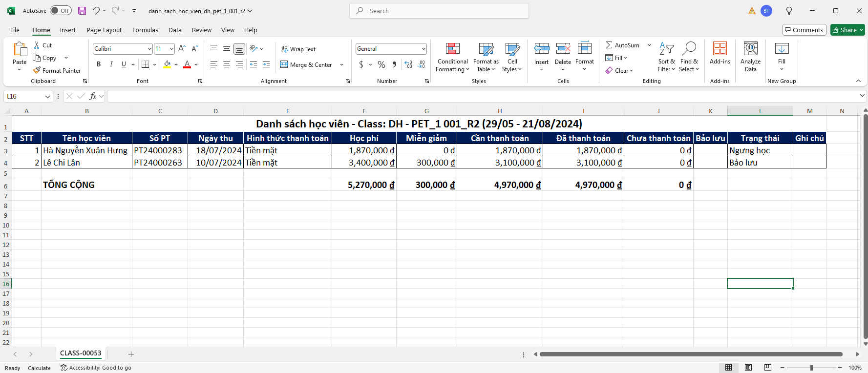Click the Find & Select magnifier icon
The height and width of the screenshot is (373, 868).
[689, 48]
